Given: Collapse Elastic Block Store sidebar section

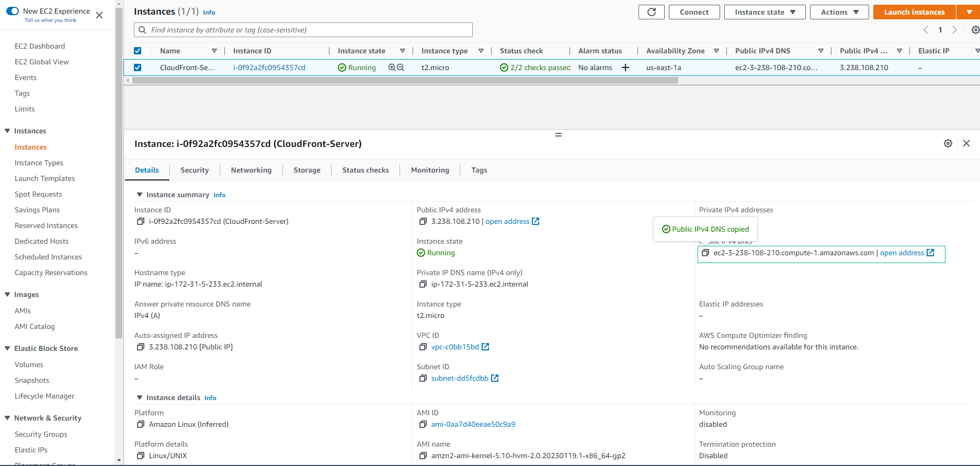Looking at the screenshot, I should click(7, 348).
